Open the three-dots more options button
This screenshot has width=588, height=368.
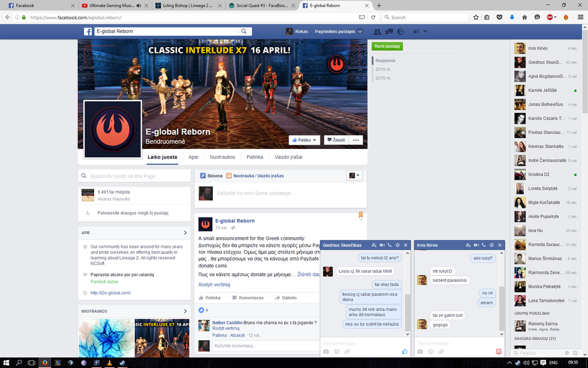pos(355,140)
